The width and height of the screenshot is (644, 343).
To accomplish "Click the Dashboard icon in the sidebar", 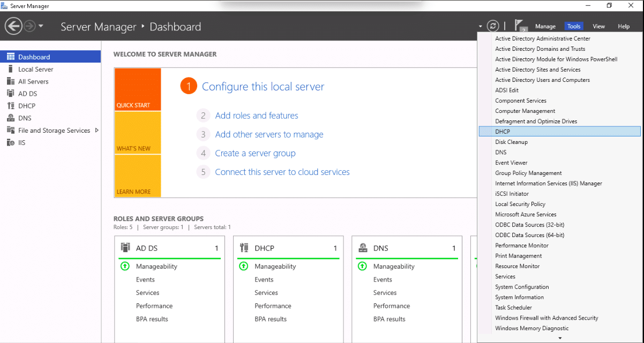I will [x=11, y=57].
